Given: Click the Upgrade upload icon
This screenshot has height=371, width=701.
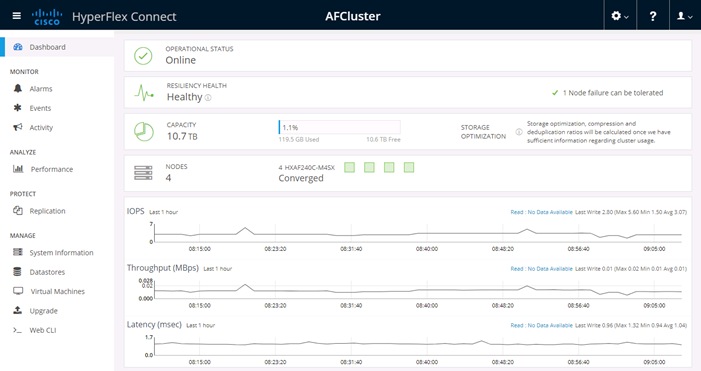Looking at the screenshot, I should 17,310.
